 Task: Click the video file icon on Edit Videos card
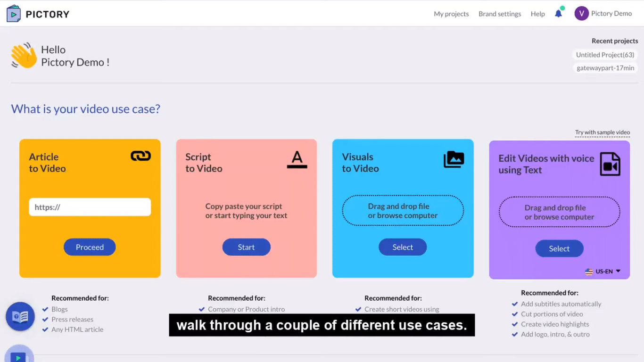pos(610,164)
